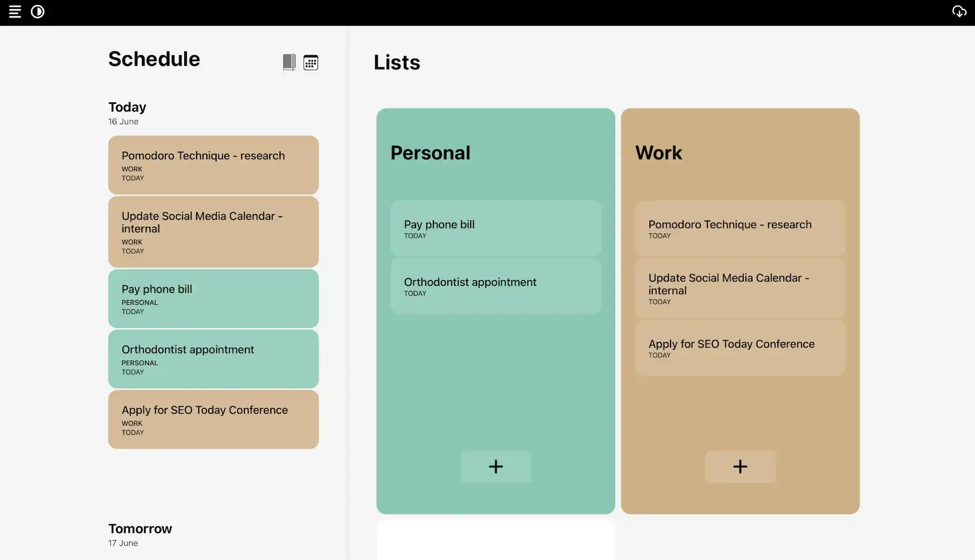
Task: Add a task with the Work list plus button
Action: pyautogui.click(x=740, y=466)
